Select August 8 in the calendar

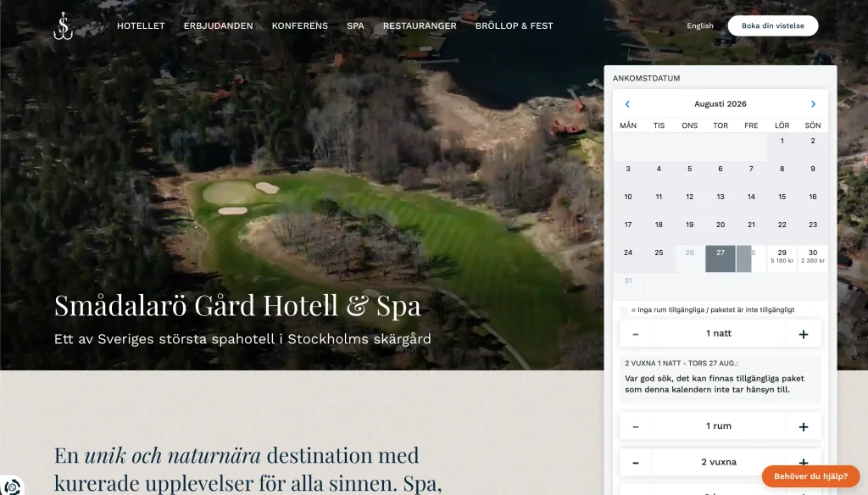click(x=782, y=175)
